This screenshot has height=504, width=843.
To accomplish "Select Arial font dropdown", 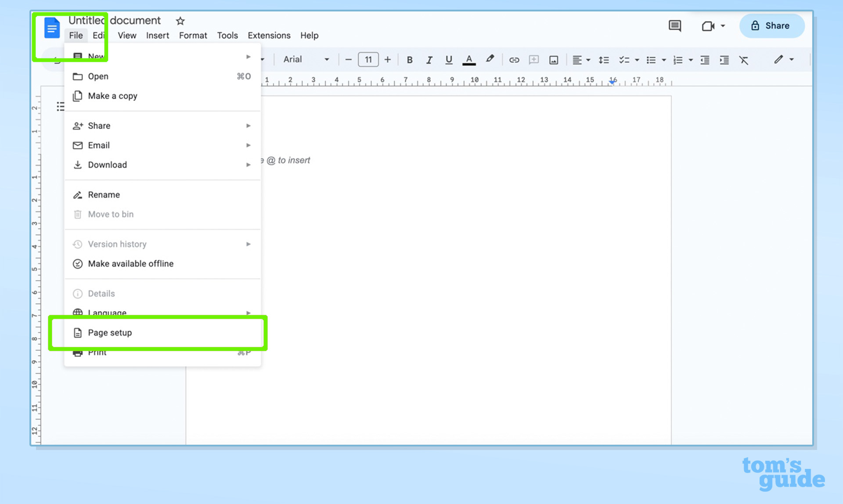I will pyautogui.click(x=306, y=59).
